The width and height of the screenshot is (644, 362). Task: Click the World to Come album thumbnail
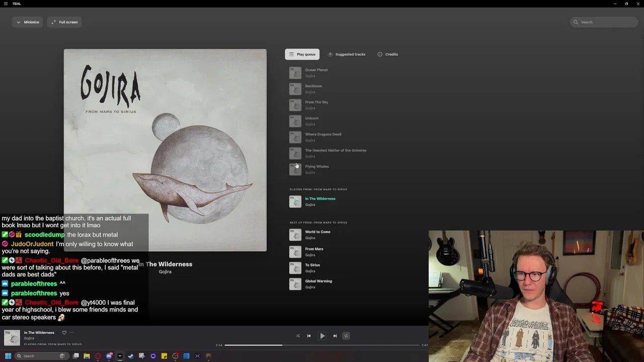coord(295,235)
